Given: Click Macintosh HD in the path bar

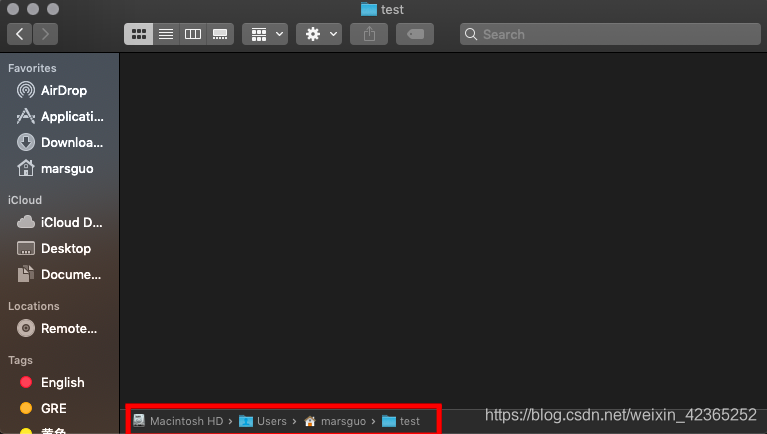Looking at the screenshot, I should click(x=186, y=421).
